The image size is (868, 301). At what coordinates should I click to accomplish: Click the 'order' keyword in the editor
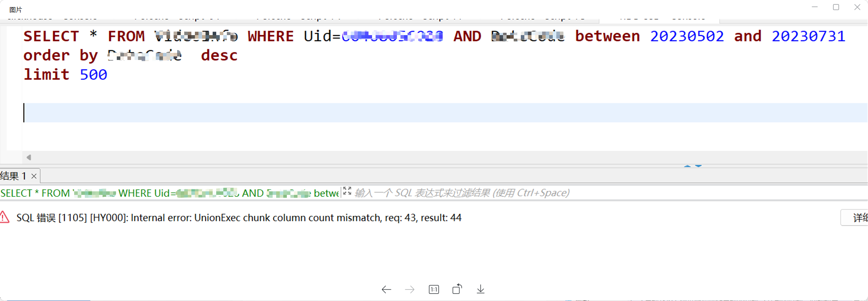click(x=47, y=55)
